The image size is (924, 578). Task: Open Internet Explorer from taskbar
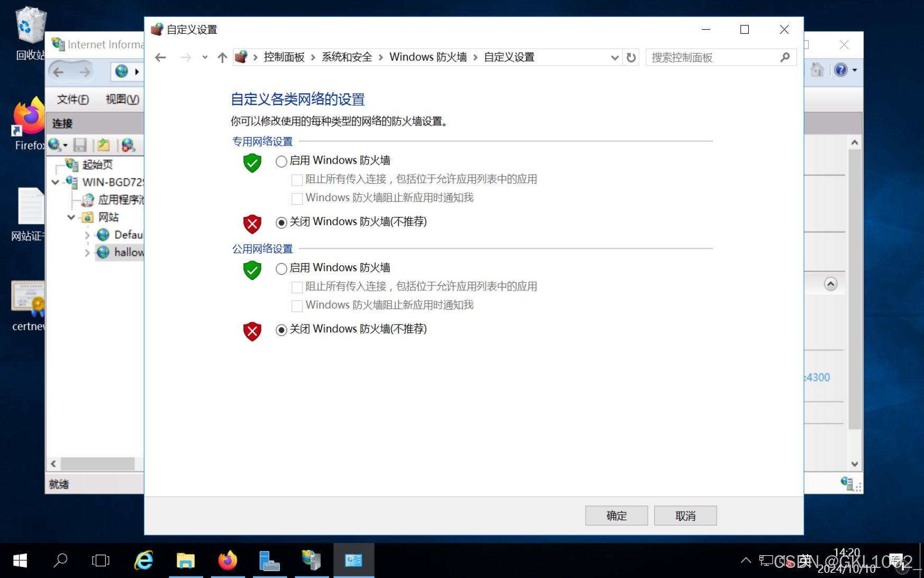[143, 561]
